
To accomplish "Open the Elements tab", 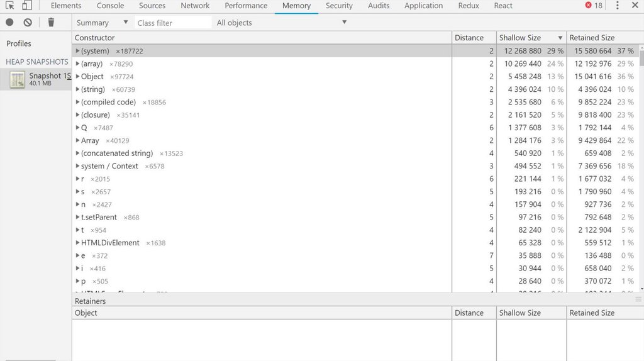I will tap(65, 6).
